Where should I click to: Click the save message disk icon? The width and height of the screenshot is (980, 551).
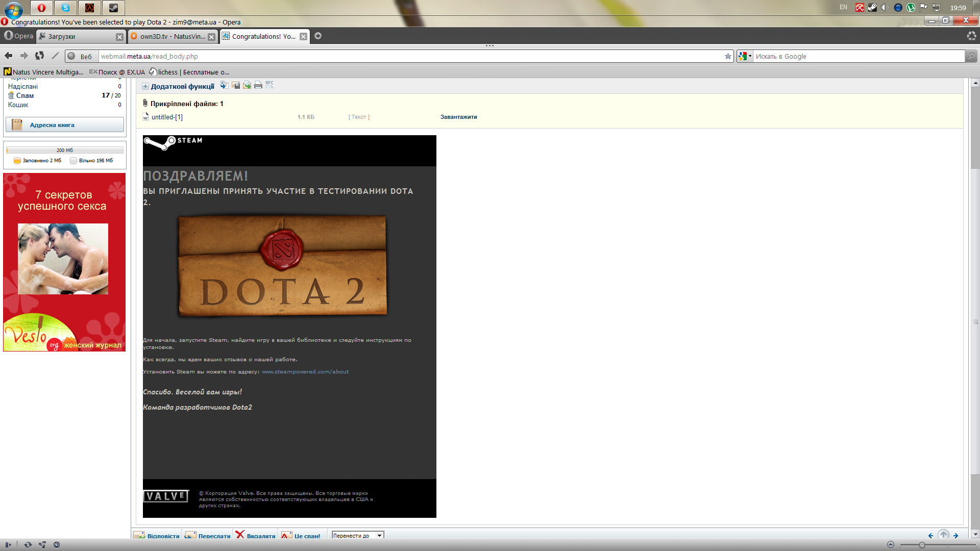[236, 85]
